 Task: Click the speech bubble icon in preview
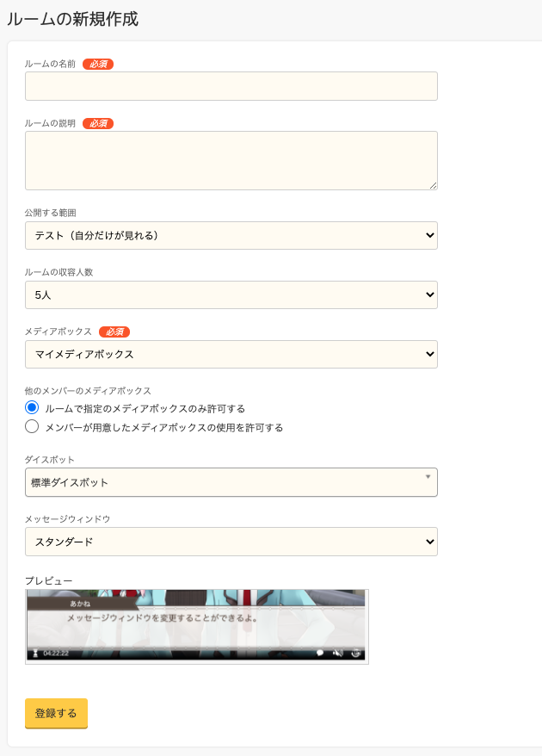tap(320, 653)
